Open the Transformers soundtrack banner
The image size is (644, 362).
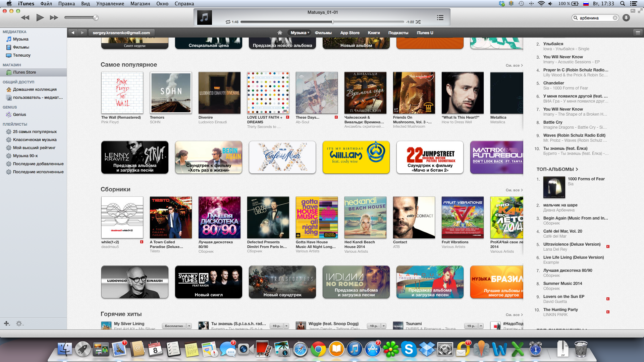tap(282, 282)
